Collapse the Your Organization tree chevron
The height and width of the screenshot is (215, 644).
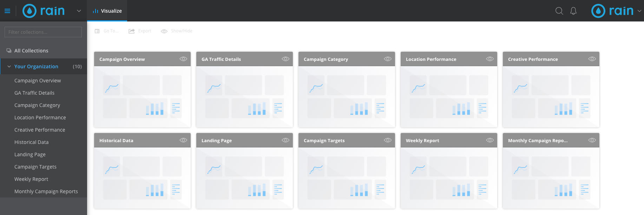coord(9,67)
